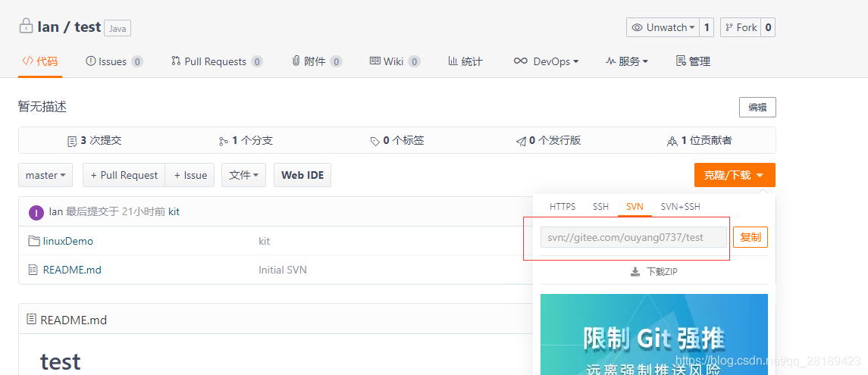Click the download icon beside 下载ZIP
868x375 pixels.
tap(635, 271)
